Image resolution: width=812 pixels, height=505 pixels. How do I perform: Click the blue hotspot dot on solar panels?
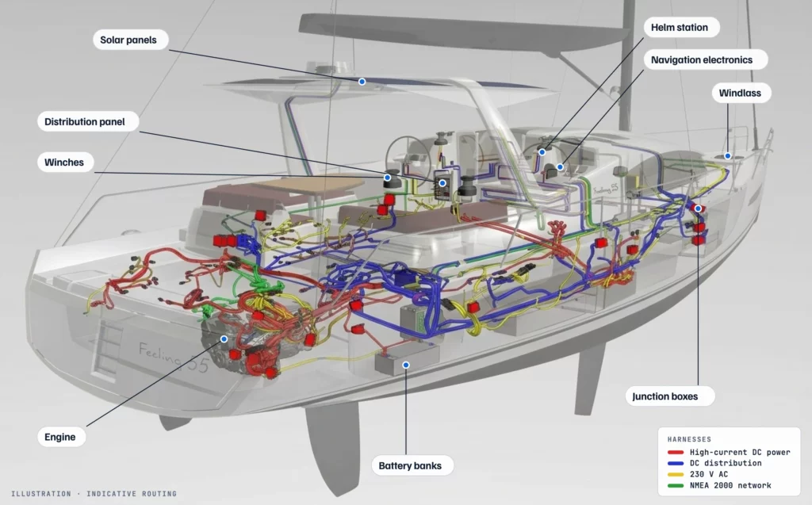pos(362,82)
